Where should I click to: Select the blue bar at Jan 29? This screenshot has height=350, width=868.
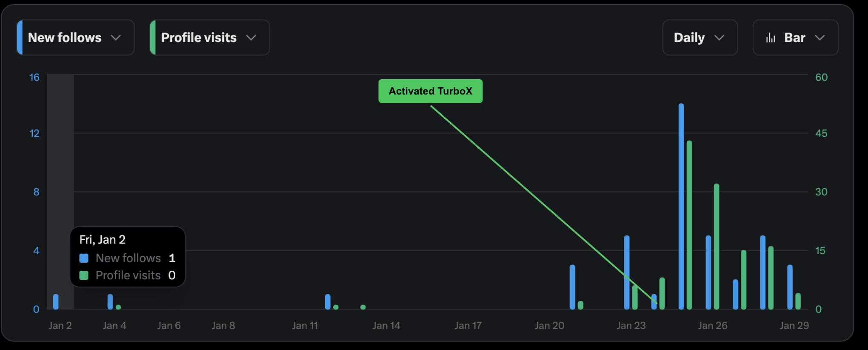click(x=790, y=287)
